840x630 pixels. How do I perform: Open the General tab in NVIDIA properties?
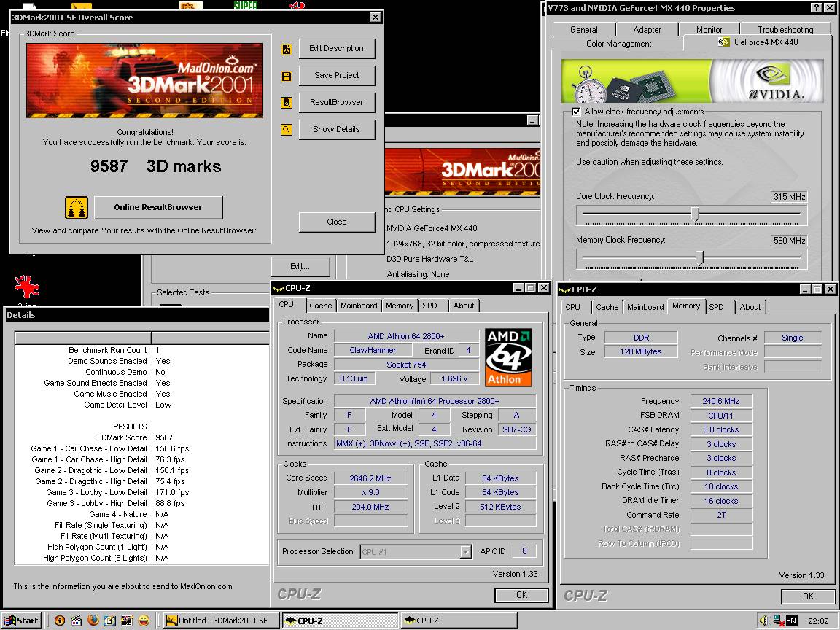click(x=584, y=30)
